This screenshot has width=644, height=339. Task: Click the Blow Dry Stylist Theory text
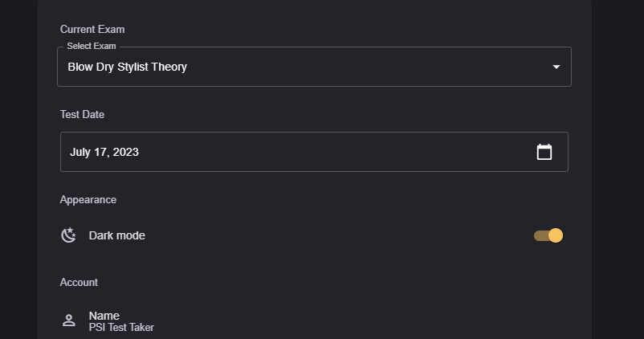(x=128, y=67)
